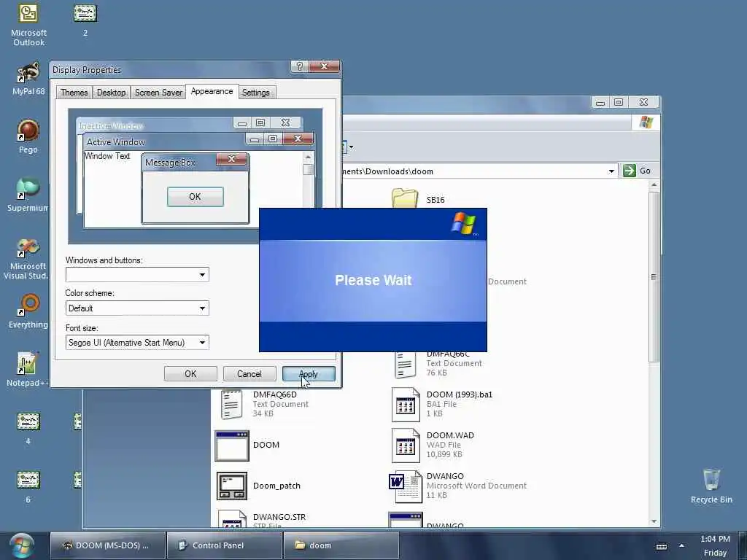Select the DWANGO Word document icon
Viewport: 747px width, 560px height.
[x=406, y=486]
